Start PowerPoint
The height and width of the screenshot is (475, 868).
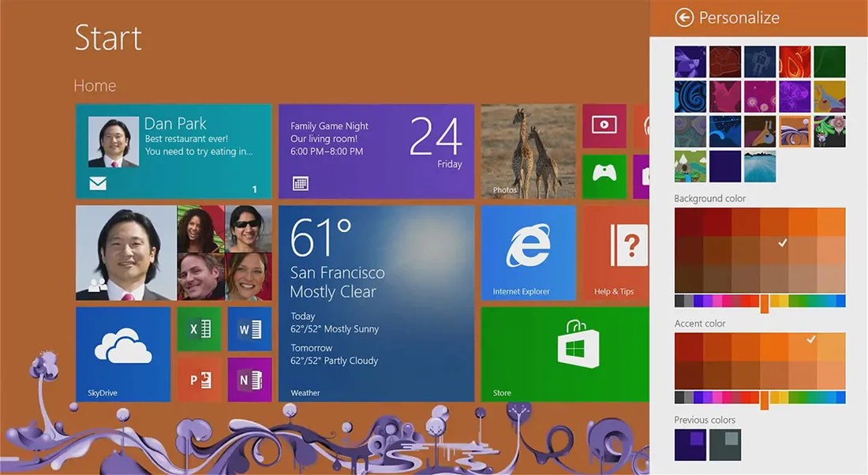click(200, 380)
